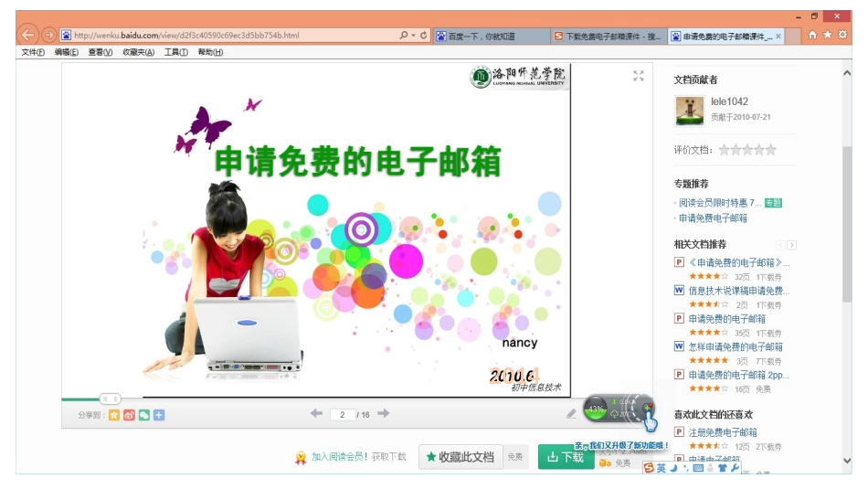868x489 pixels.
Task: Open the 文件(F) menu
Action: pos(33,52)
